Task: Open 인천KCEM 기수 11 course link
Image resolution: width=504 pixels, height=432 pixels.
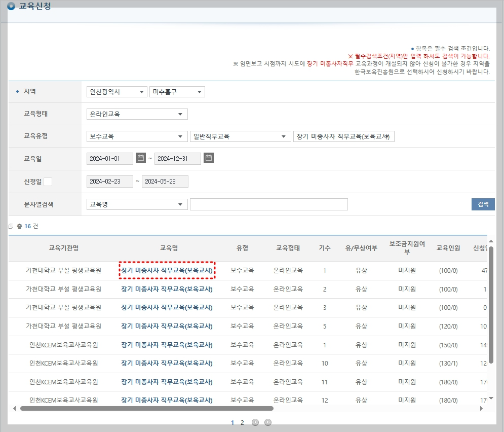Action: click(x=167, y=382)
